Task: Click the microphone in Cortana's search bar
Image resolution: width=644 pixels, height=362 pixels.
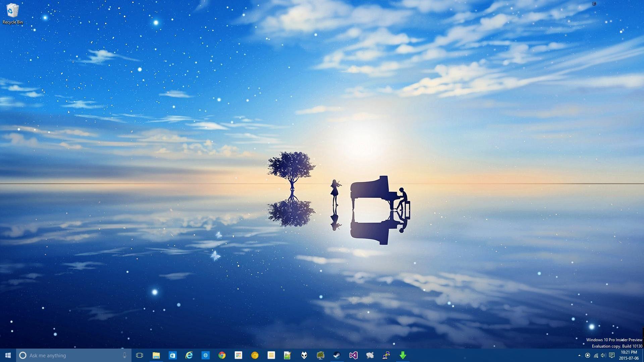Action: coord(124,355)
